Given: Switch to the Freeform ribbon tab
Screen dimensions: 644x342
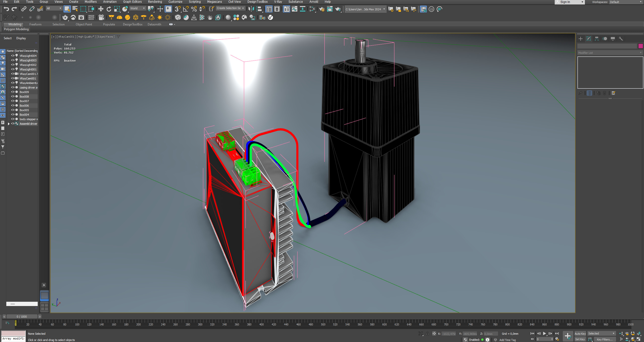Looking at the screenshot, I should (35, 24).
